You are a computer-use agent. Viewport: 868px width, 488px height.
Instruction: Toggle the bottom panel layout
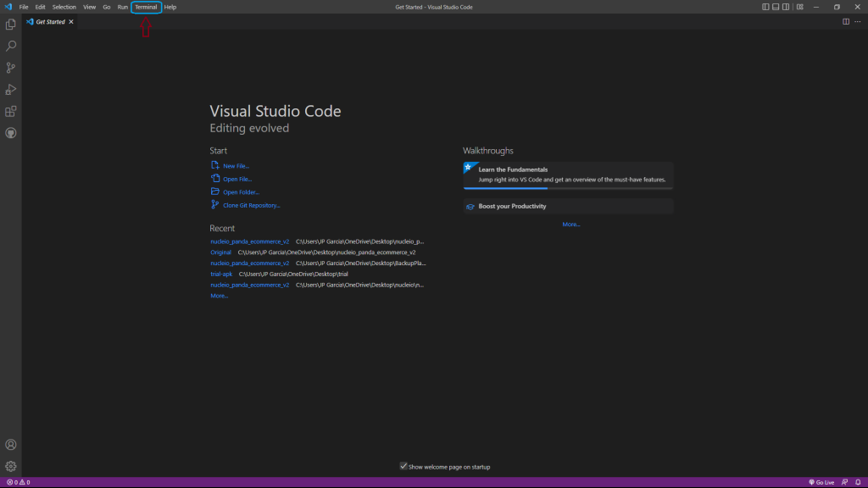coord(776,7)
